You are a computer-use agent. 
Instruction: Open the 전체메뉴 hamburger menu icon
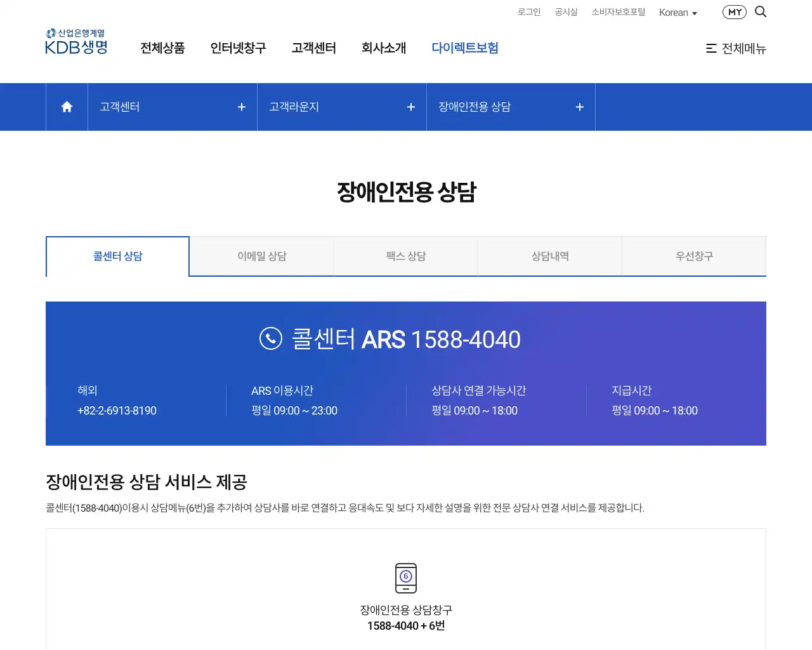(710, 48)
